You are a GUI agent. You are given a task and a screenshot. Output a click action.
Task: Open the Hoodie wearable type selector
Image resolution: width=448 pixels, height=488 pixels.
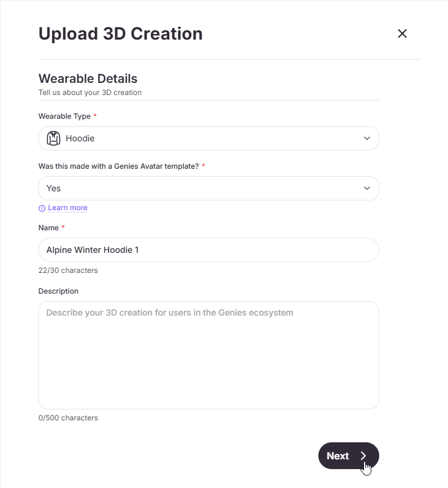(x=208, y=138)
